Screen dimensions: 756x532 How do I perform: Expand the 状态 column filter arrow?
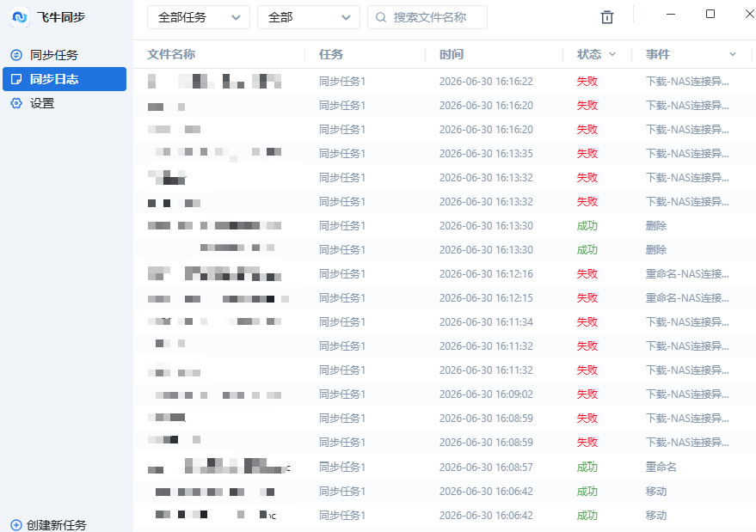pos(612,54)
